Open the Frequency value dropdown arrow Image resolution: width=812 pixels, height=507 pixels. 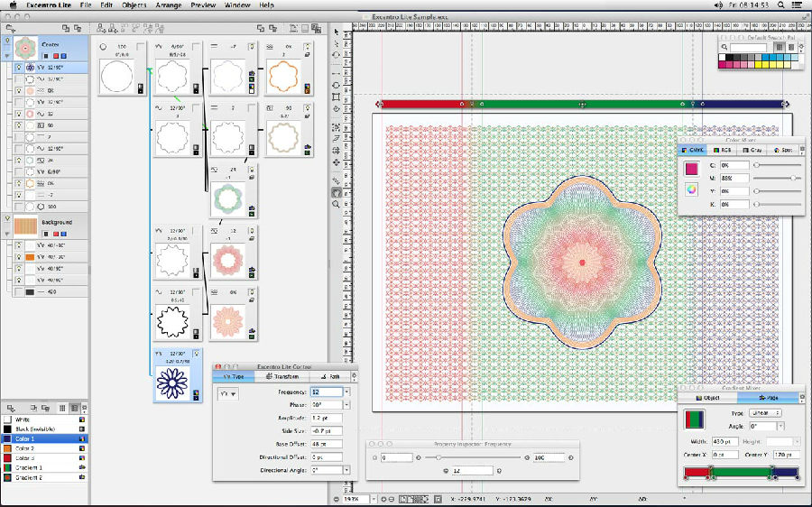click(347, 392)
